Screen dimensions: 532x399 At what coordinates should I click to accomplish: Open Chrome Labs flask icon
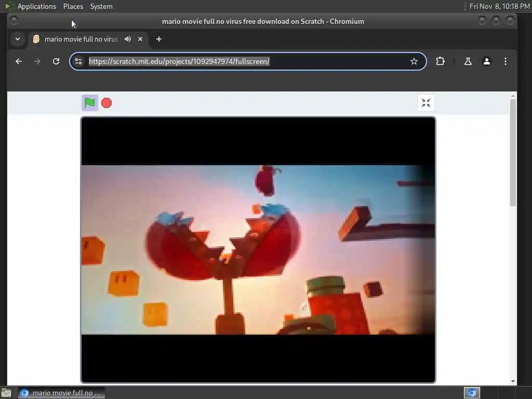point(468,61)
